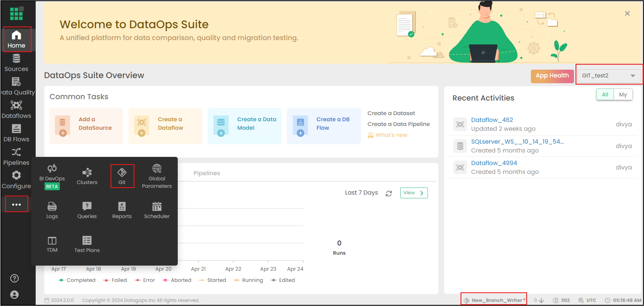Click the View button

coord(414,193)
